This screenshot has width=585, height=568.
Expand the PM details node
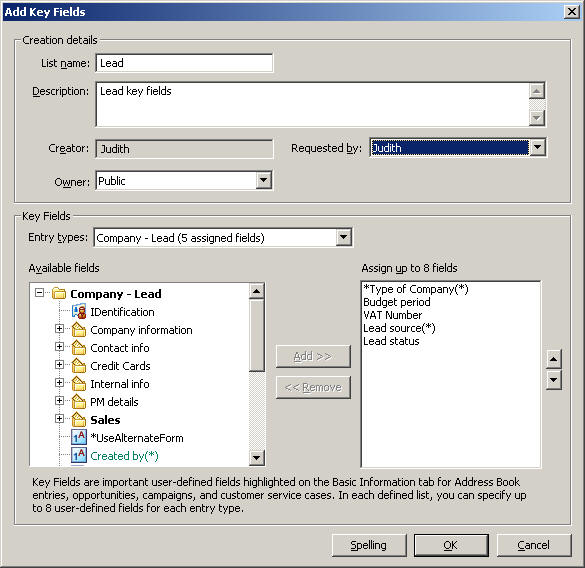click(x=59, y=400)
